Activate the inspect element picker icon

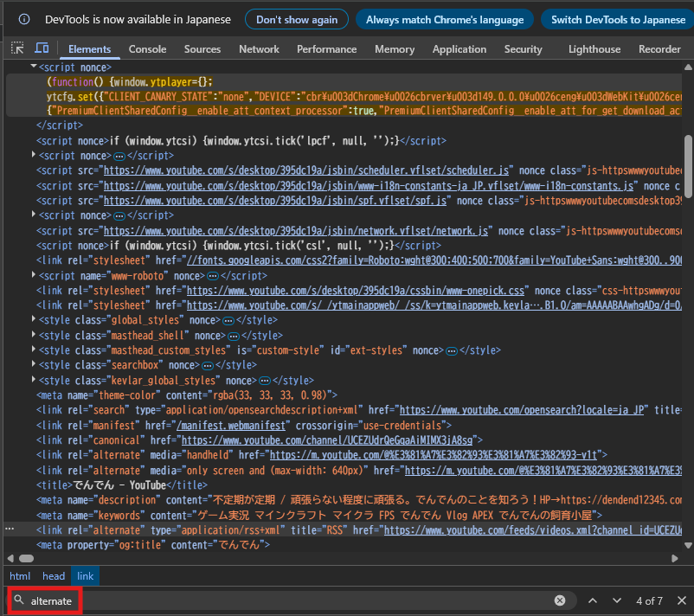point(17,48)
